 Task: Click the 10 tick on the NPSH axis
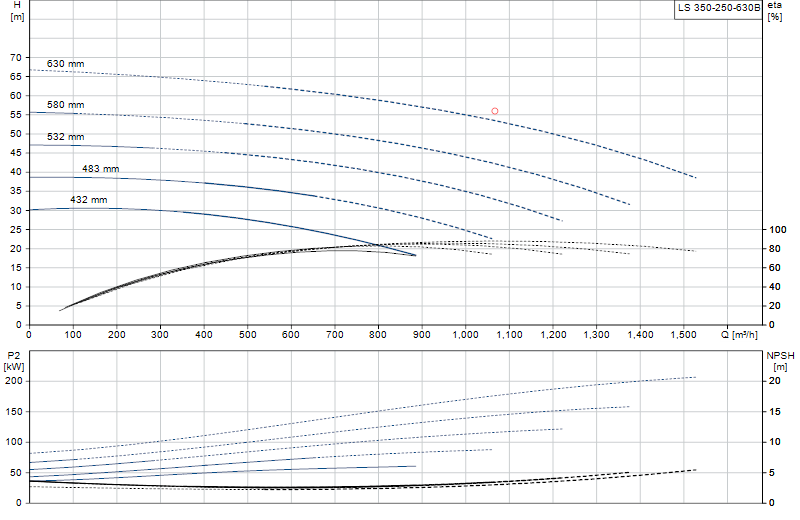pyautogui.click(x=774, y=442)
